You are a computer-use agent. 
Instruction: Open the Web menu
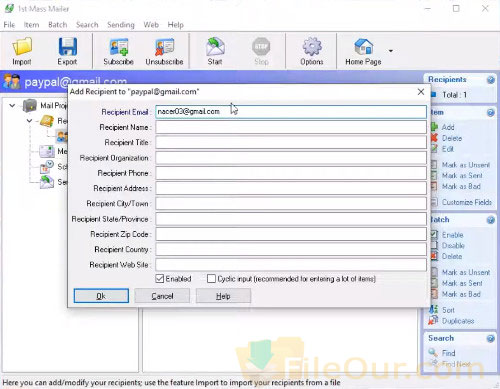coord(151,25)
